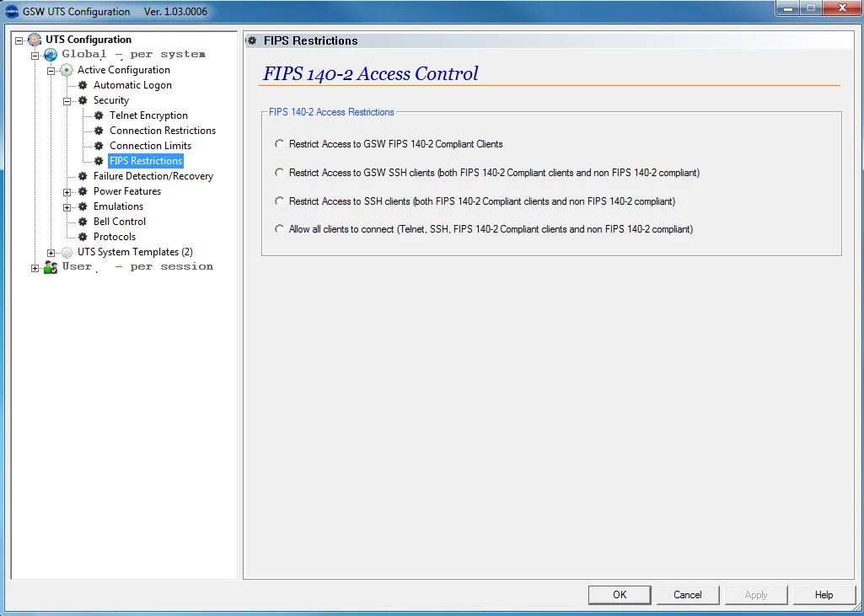The image size is (864, 616).
Task: Expand the Emulations node
Action: tap(67, 207)
